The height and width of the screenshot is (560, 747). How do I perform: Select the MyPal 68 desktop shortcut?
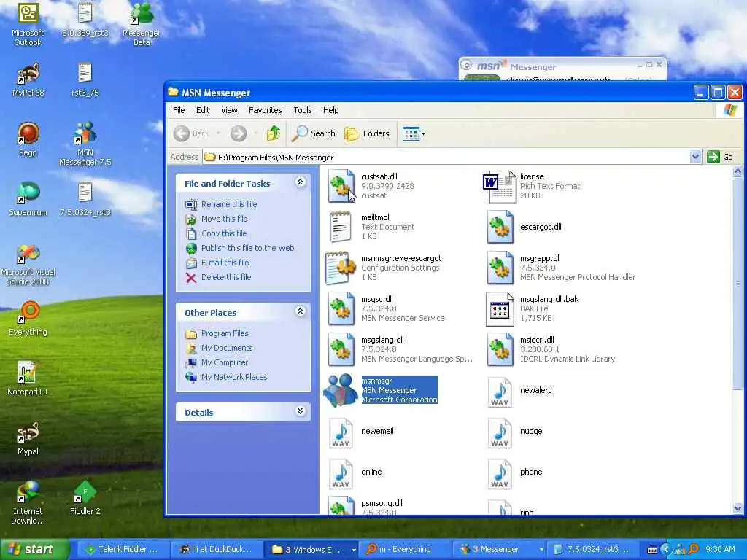(x=28, y=80)
